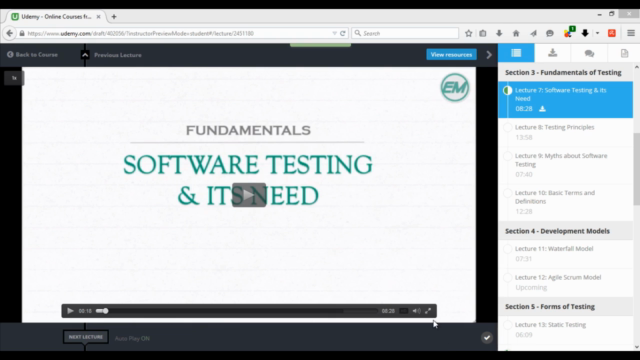This screenshot has height=360, width=640.
Task: Go to Previous Lecture
Action: [117, 55]
